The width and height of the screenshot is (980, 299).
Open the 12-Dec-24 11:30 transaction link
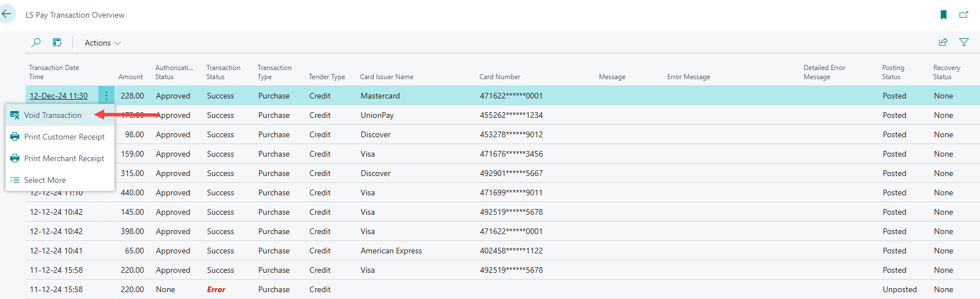tap(59, 96)
